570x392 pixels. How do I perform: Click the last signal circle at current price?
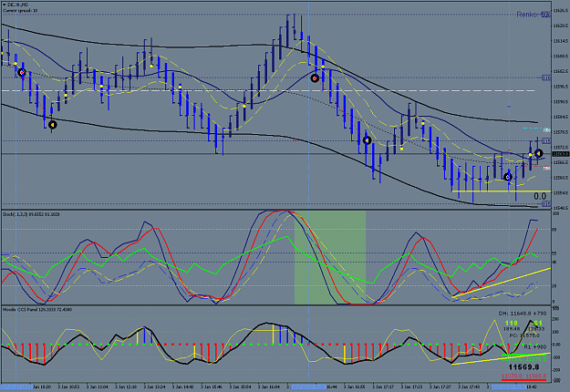(538, 154)
